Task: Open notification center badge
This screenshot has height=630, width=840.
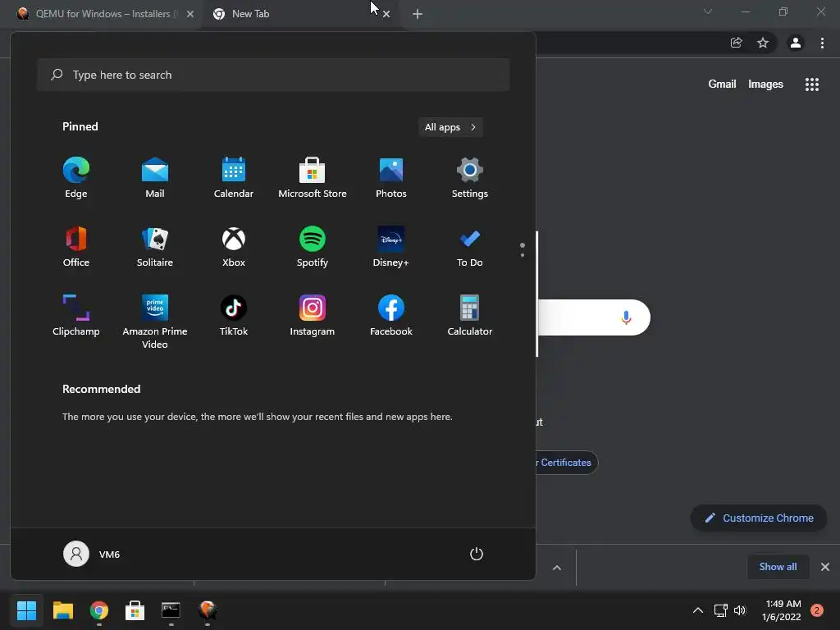Action: pyautogui.click(x=817, y=610)
